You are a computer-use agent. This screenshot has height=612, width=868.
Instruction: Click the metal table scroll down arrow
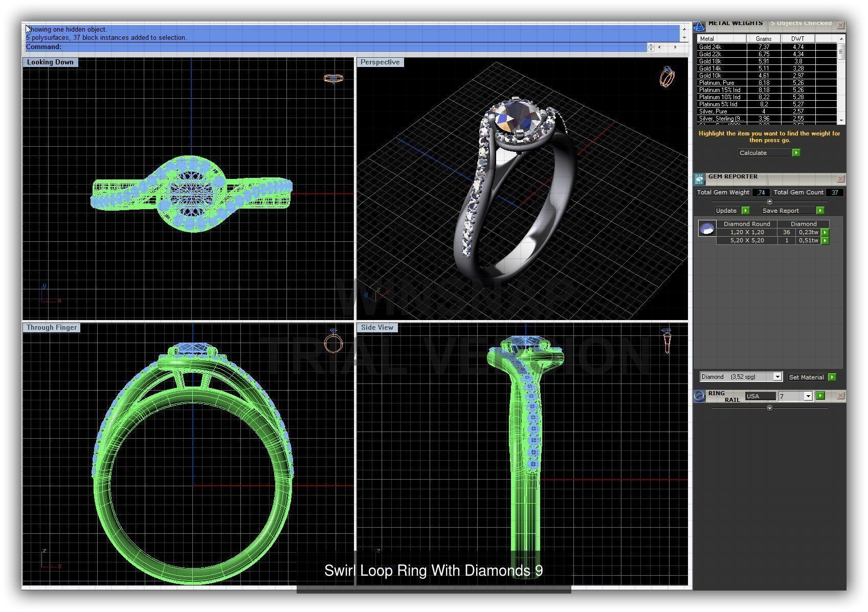[x=841, y=121]
